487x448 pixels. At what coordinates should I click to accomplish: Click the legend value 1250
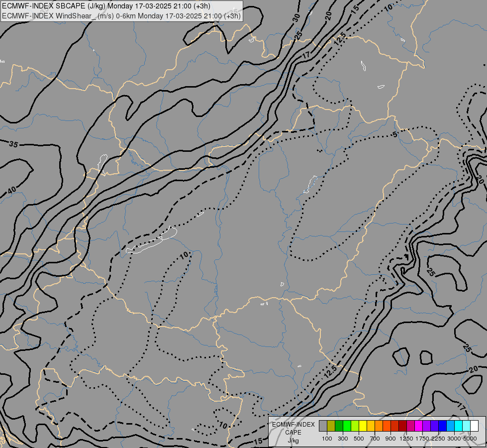pos(406,439)
